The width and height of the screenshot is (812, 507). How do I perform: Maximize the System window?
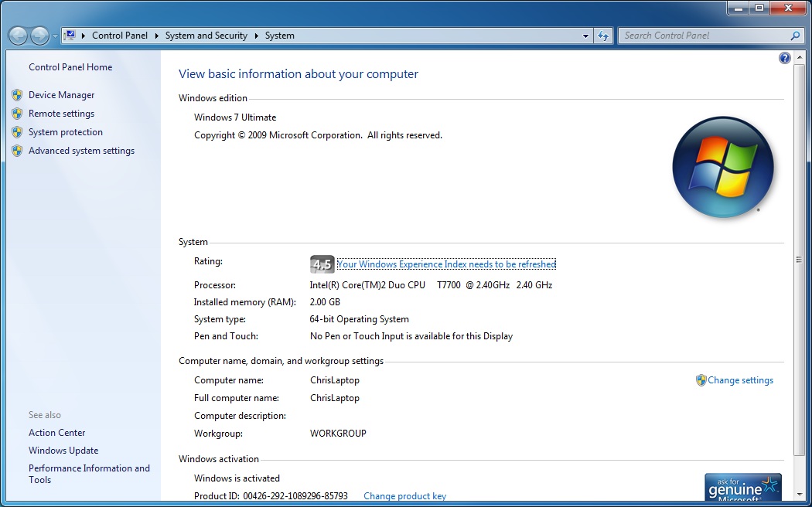click(759, 9)
